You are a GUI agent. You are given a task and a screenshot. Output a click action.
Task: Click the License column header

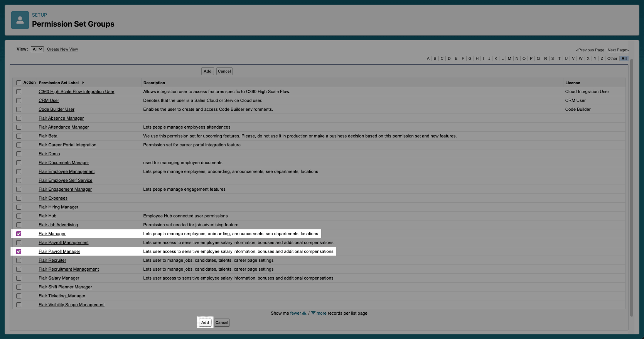(573, 83)
